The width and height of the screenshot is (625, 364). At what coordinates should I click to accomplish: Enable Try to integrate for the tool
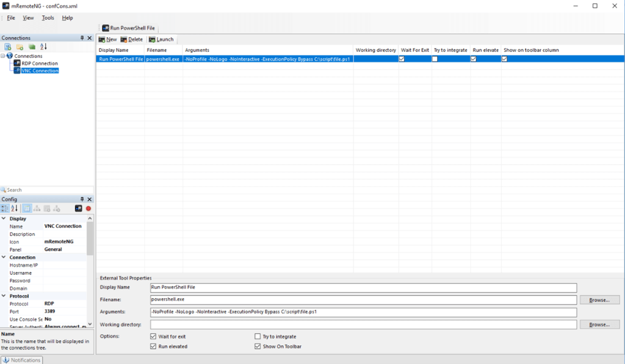click(258, 337)
